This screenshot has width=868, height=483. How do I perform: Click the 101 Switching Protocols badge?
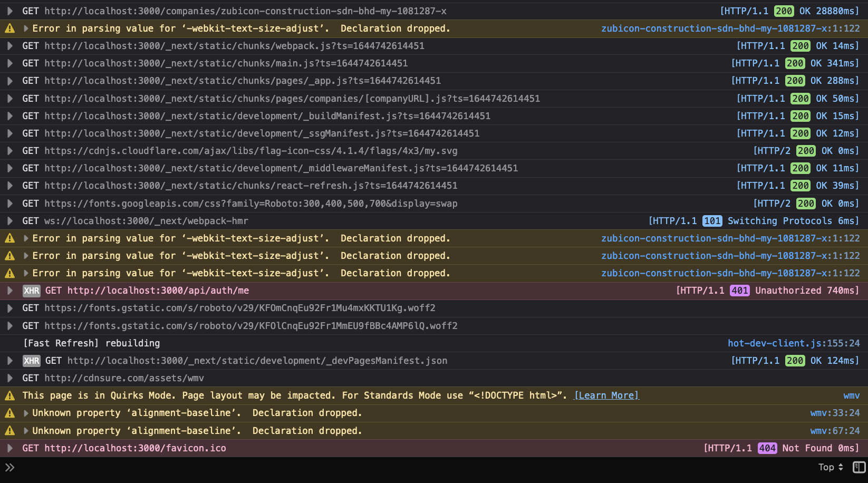coord(712,220)
